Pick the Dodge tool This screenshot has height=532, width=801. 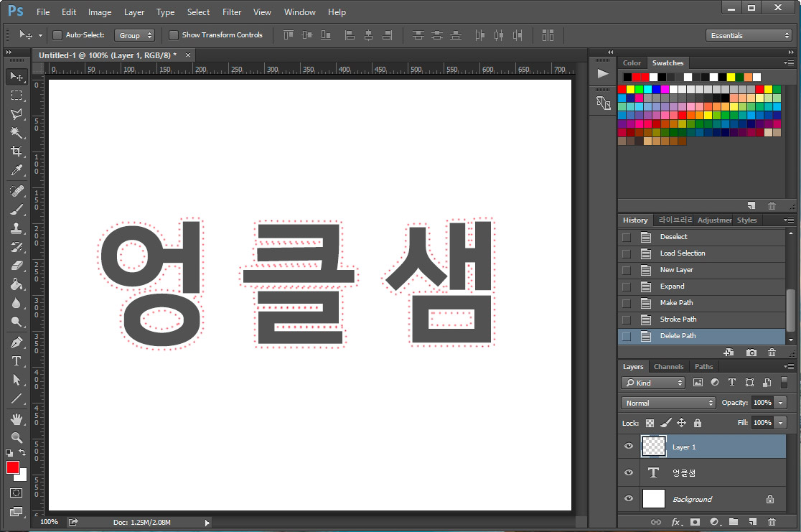point(17,322)
